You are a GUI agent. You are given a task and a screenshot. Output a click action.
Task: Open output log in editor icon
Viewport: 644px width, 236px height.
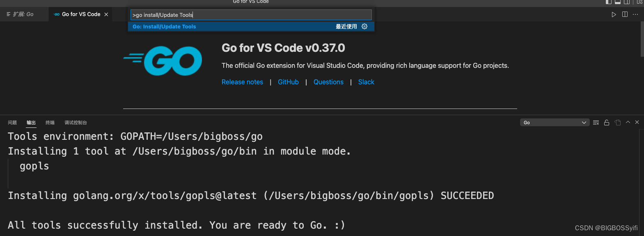[x=618, y=123]
